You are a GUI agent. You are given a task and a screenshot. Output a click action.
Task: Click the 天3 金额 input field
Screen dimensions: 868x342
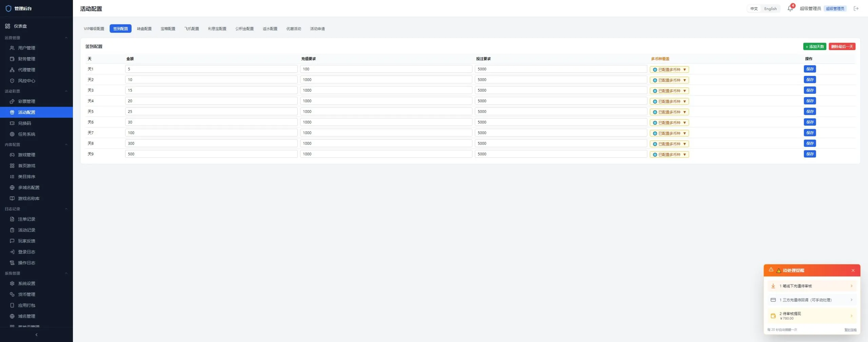[x=211, y=90]
